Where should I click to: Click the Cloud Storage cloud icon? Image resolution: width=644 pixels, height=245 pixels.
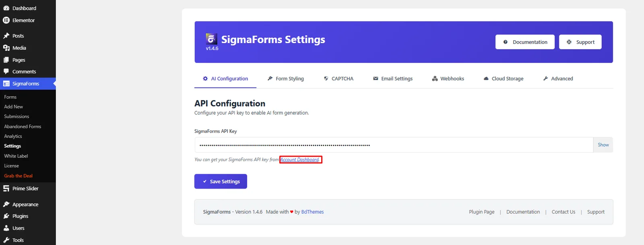(x=486, y=79)
